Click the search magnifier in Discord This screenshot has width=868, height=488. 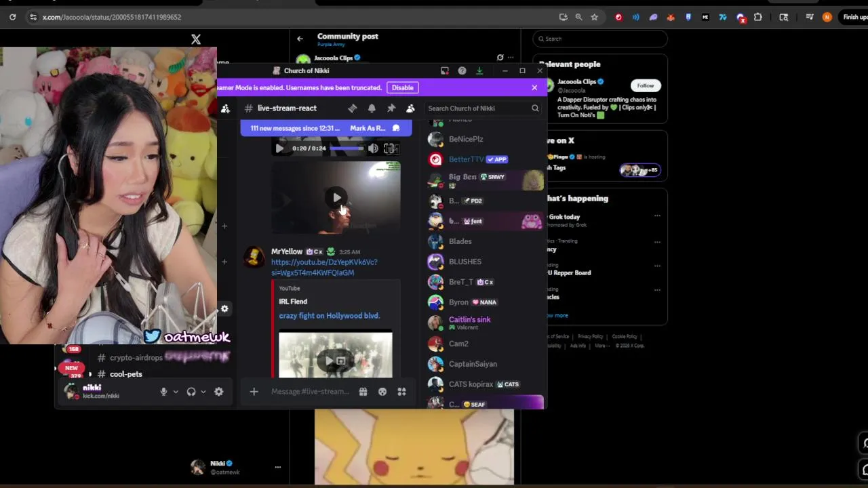pos(535,108)
